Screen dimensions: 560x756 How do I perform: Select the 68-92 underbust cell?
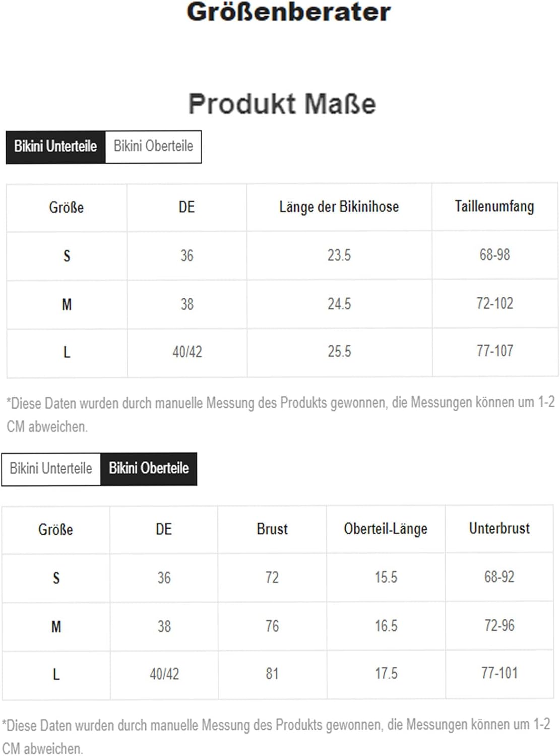pos(499,577)
